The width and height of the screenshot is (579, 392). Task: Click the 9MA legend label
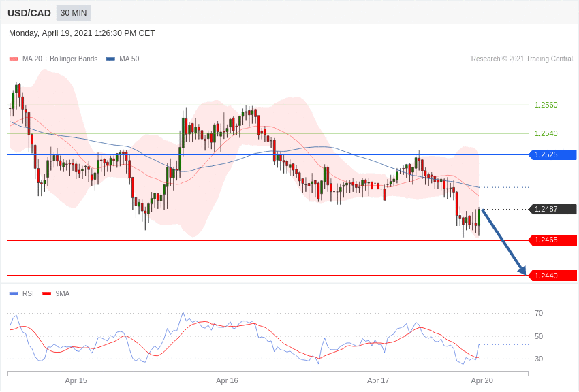pyautogui.click(x=63, y=293)
